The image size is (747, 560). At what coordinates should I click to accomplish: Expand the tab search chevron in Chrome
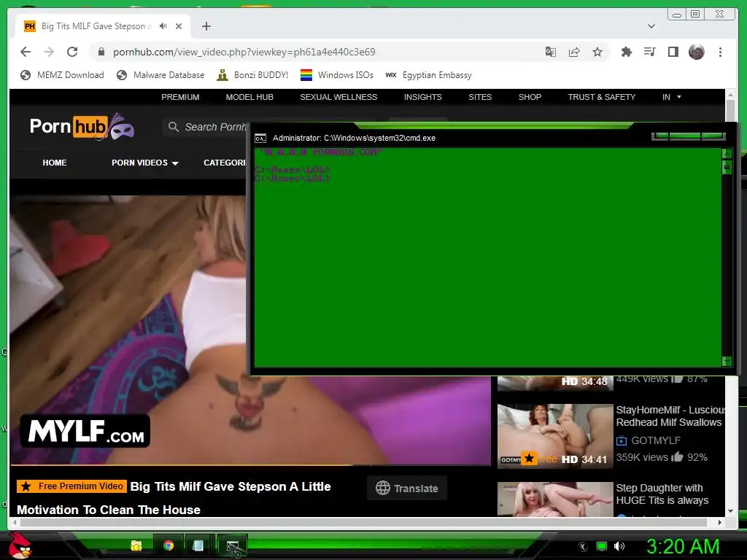pos(651,26)
